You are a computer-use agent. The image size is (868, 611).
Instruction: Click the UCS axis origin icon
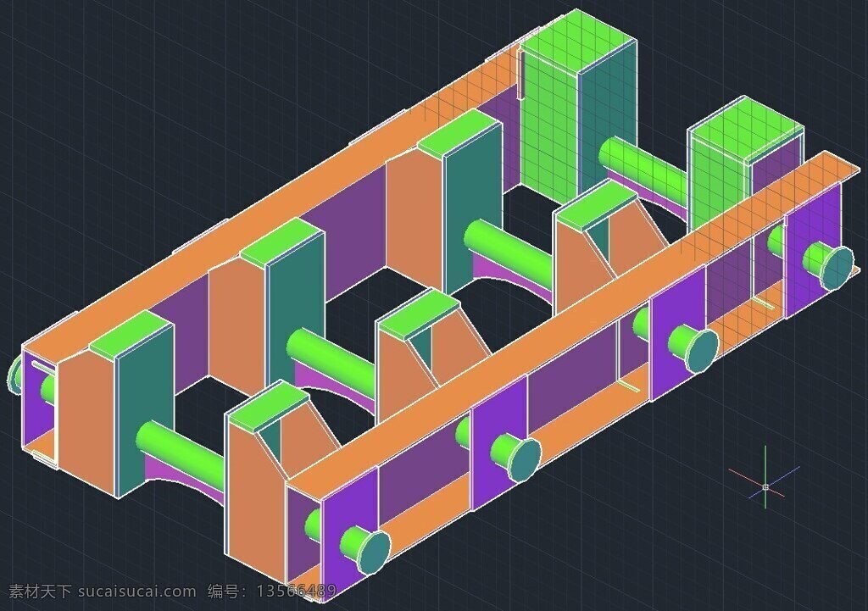pyautogui.click(x=765, y=486)
